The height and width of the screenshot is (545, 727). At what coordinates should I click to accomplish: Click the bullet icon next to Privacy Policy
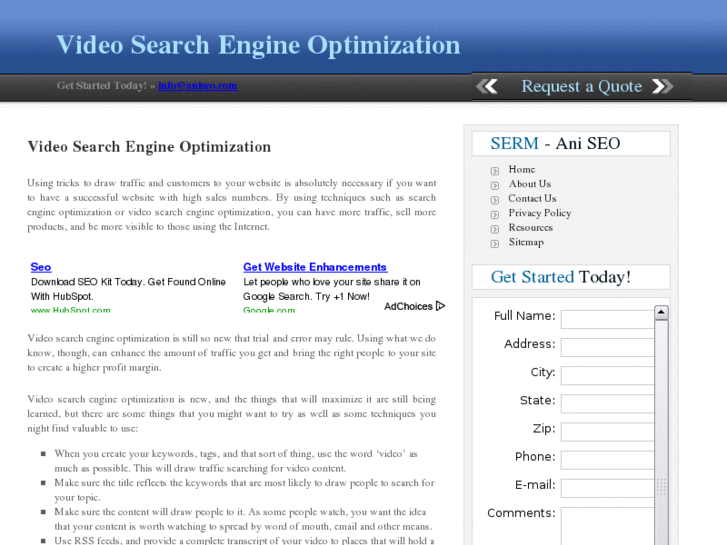(495, 215)
